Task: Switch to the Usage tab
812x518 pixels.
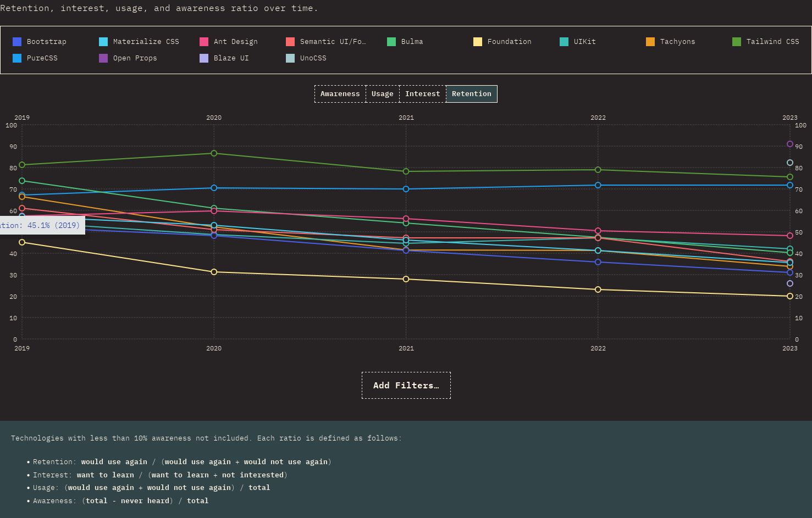Action: (383, 94)
